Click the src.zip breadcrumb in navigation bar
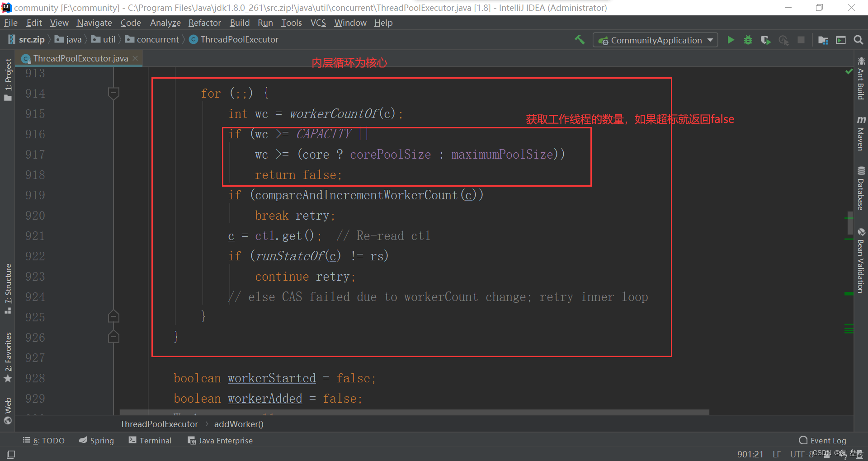The image size is (868, 461). click(27, 40)
